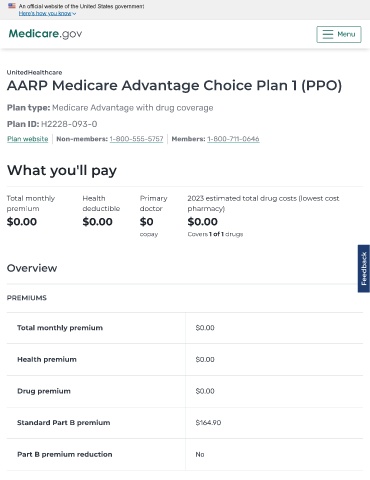Select Part B premium reduction row

click(x=185, y=454)
